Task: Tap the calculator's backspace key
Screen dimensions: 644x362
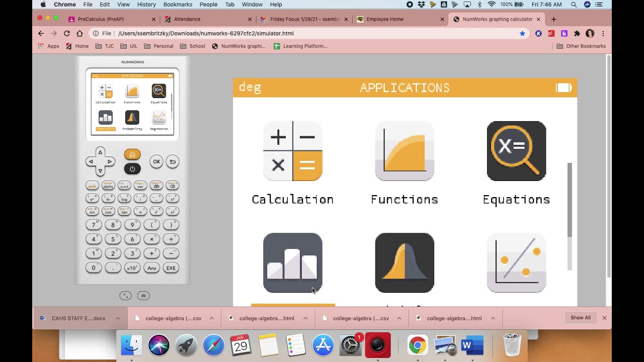Action: pyautogui.click(x=172, y=186)
